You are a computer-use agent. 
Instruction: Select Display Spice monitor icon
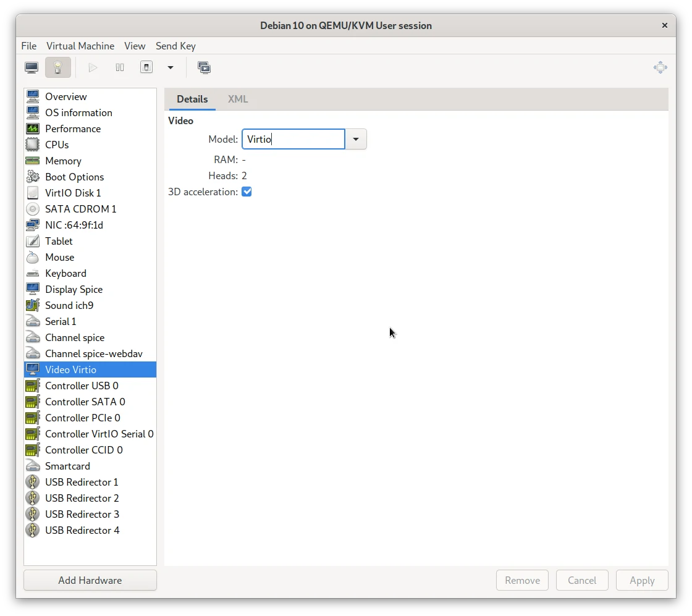33,289
